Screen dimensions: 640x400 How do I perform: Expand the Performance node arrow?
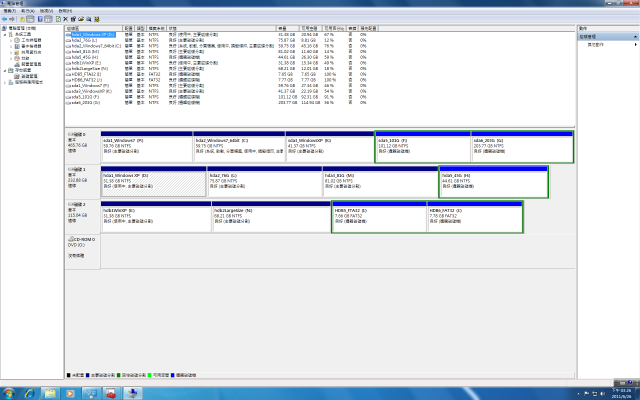[11, 58]
